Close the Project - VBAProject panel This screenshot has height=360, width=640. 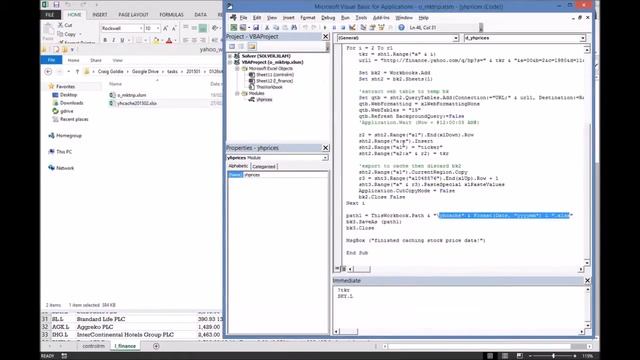click(x=325, y=37)
